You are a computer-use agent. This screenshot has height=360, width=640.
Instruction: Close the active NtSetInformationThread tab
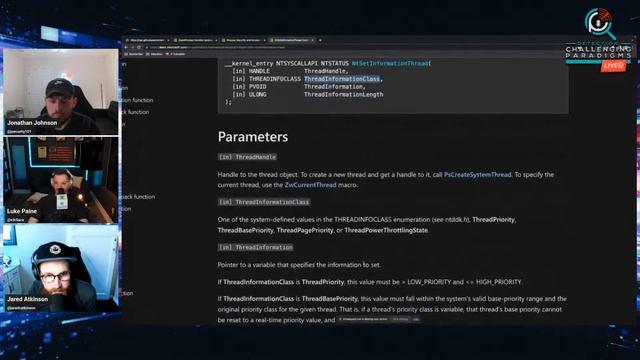[x=313, y=40]
